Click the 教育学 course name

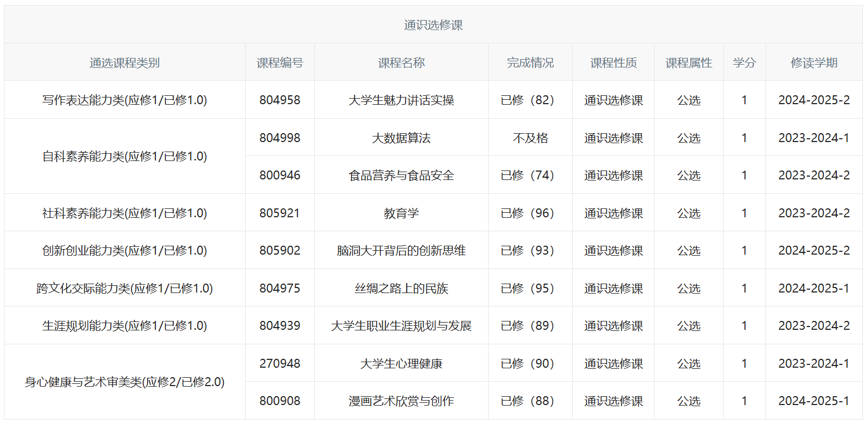point(401,213)
